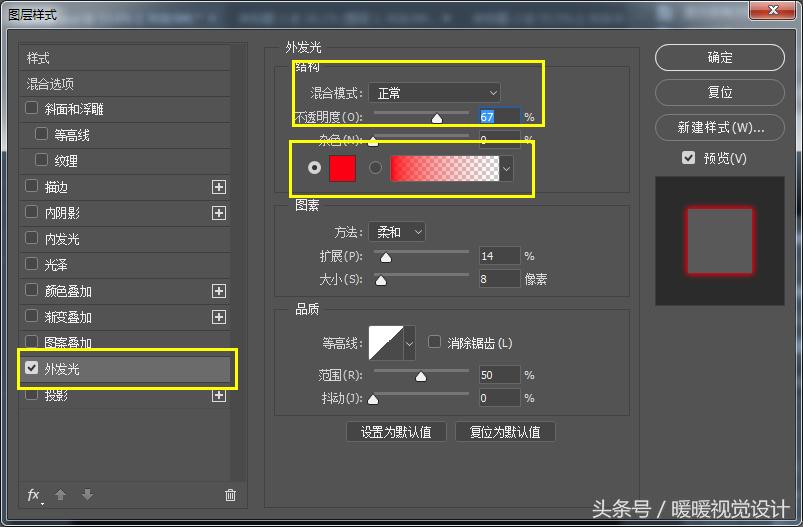Click the 等高线 contour thumbnail

(x=386, y=343)
